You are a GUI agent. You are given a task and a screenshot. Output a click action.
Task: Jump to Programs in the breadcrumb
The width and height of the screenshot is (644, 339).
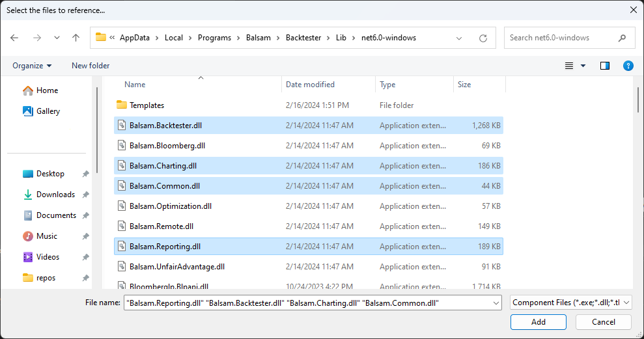pyautogui.click(x=214, y=38)
